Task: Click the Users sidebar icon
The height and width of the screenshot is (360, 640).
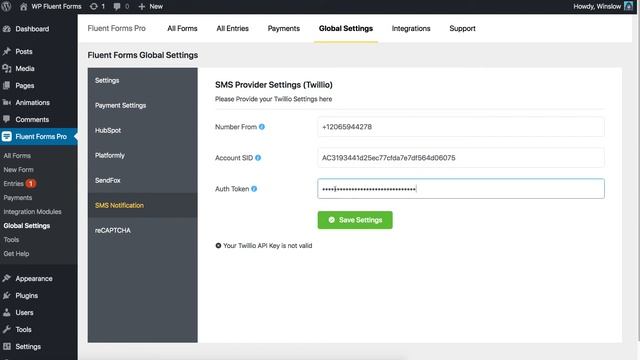Action: pos(7,312)
